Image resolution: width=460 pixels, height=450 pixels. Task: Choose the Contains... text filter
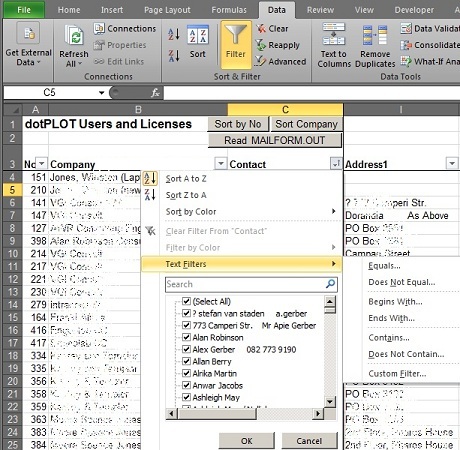coord(389,338)
